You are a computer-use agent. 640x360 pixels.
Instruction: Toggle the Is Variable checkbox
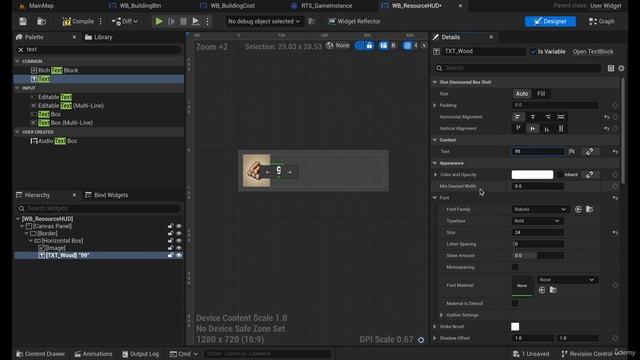(533, 52)
